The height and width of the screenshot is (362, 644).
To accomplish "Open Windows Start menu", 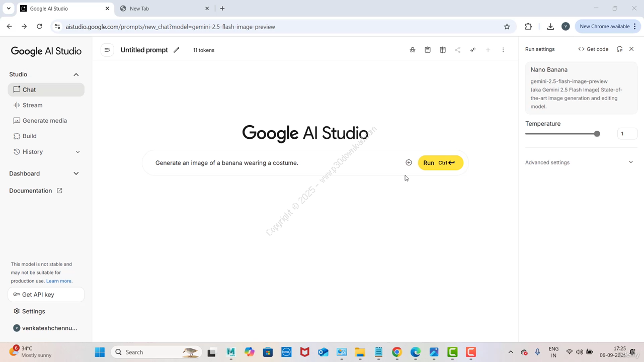I will (x=100, y=352).
